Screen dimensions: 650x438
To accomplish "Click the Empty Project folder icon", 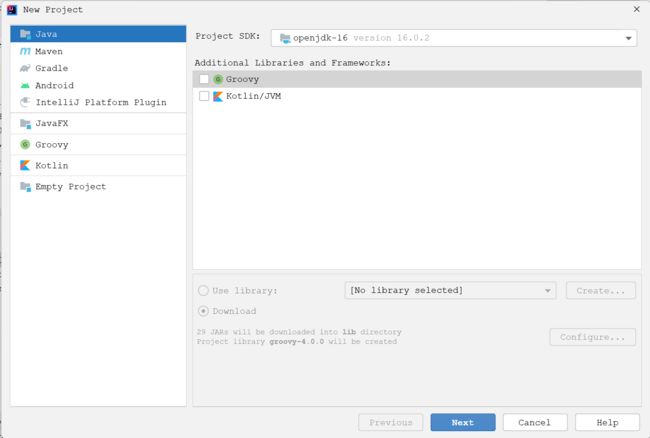I will [x=25, y=187].
